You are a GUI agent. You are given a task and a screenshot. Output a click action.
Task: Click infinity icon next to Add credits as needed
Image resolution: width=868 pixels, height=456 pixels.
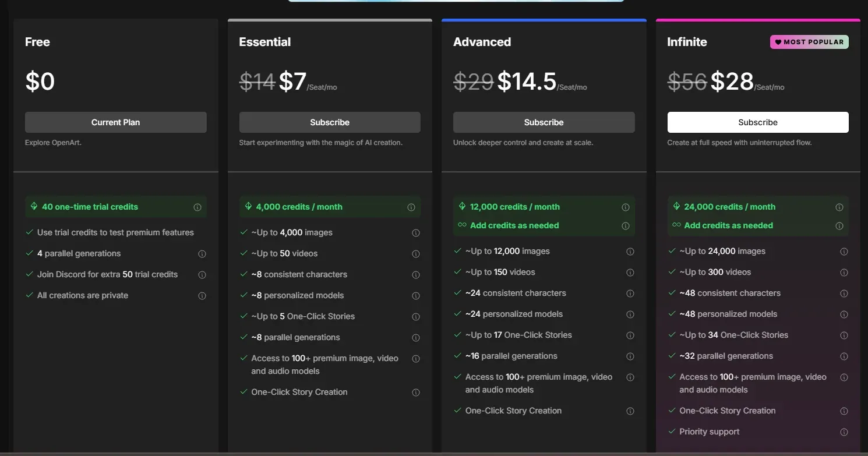460,225
